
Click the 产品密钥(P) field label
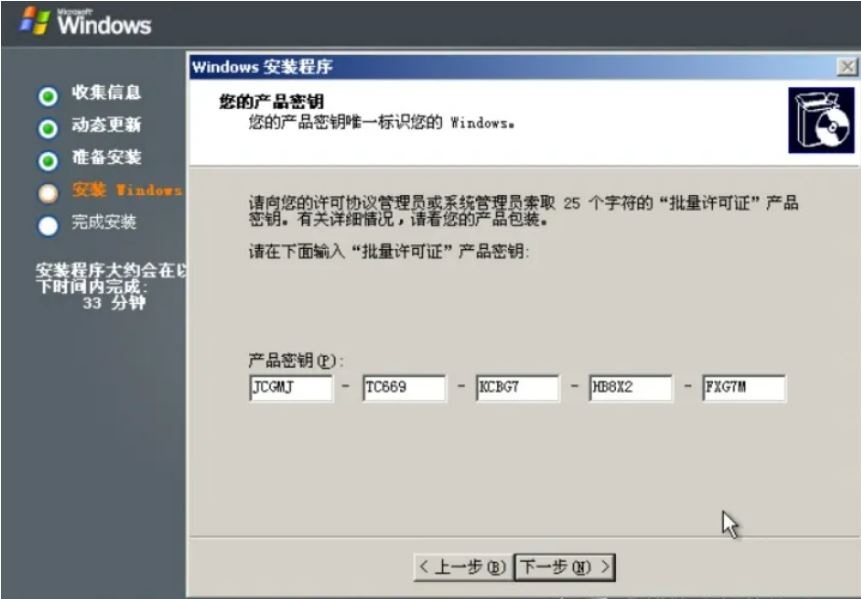point(295,361)
